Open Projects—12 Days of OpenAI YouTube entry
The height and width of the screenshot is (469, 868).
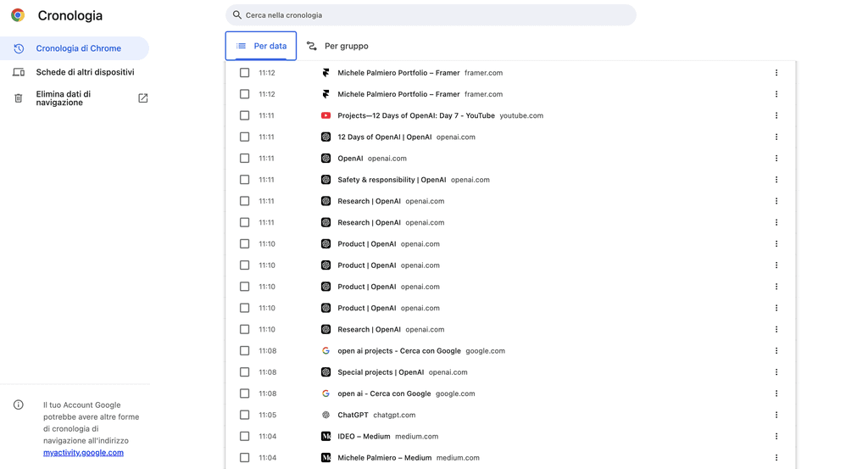coord(416,115)
